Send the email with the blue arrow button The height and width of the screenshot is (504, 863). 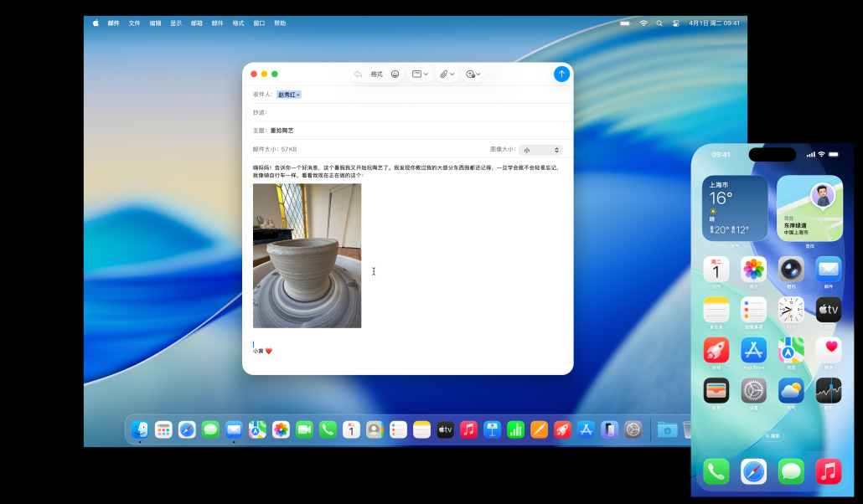coord(561,74)
